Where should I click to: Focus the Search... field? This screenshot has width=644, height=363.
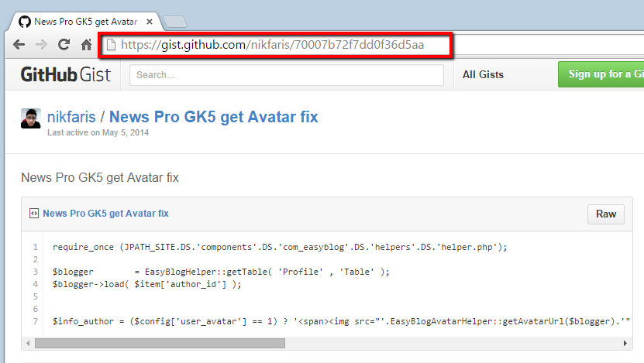287,75
